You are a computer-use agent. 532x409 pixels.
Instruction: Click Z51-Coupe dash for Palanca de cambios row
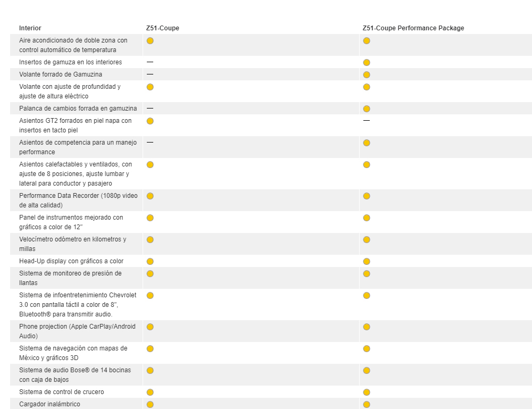click(150, 108)
